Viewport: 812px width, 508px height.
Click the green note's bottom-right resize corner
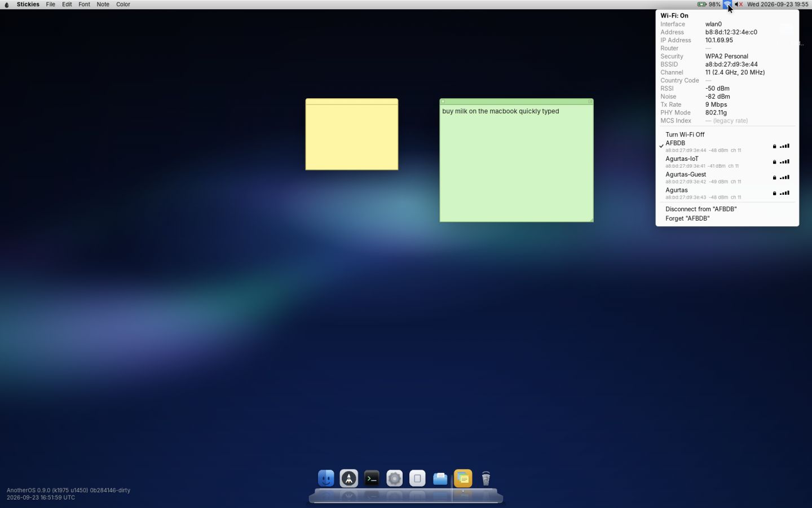591,220
